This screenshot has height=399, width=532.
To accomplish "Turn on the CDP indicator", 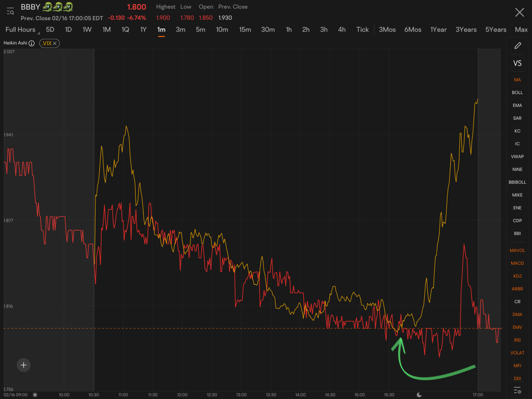I will point(517,220).
